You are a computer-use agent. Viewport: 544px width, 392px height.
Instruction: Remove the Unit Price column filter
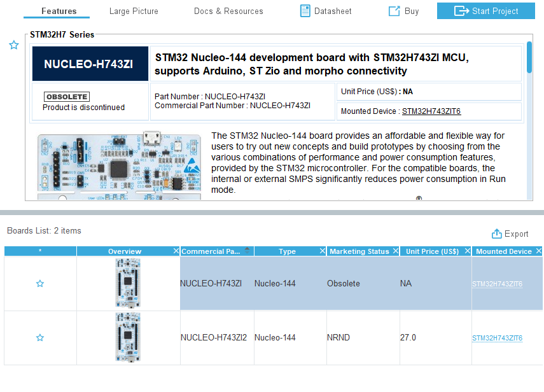[x=467, y=250]
